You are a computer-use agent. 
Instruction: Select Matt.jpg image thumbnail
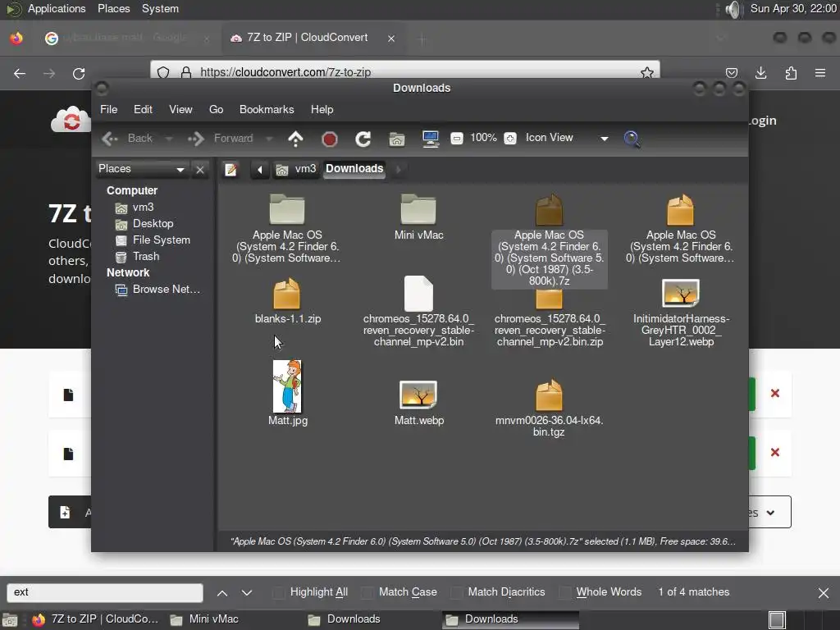287,393
